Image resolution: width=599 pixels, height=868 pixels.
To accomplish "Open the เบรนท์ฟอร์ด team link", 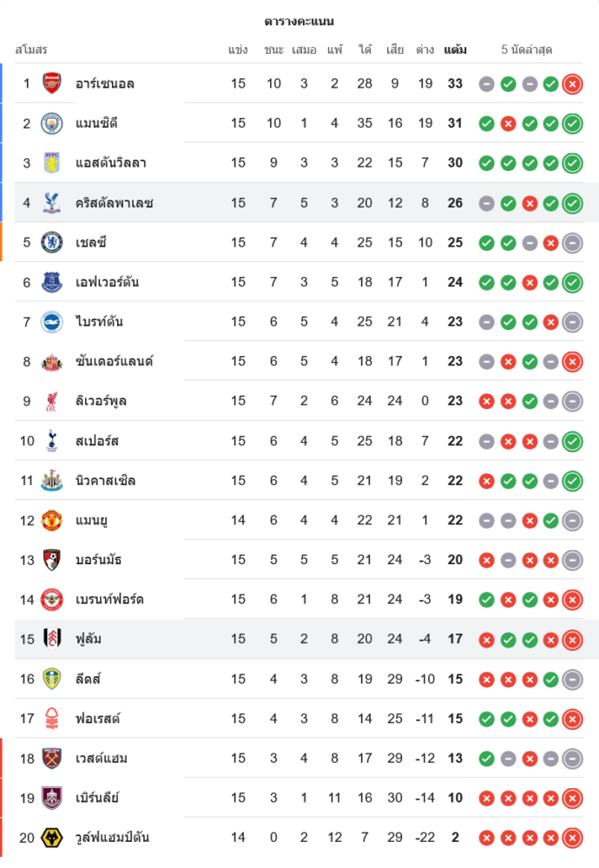I will pyautogui.click(x=109, y=600).
